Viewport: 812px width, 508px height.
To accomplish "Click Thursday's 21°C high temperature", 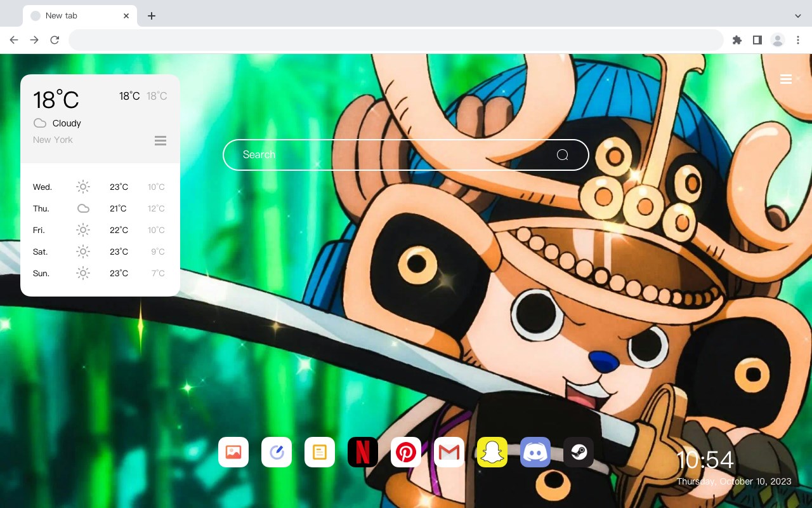I will [118, 208].
